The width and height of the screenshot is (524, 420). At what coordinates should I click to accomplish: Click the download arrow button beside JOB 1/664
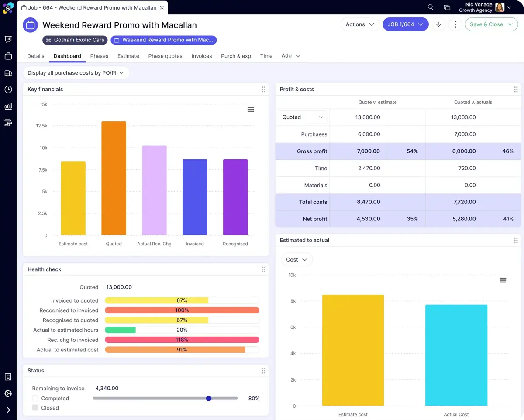click(x=438, y=24)
